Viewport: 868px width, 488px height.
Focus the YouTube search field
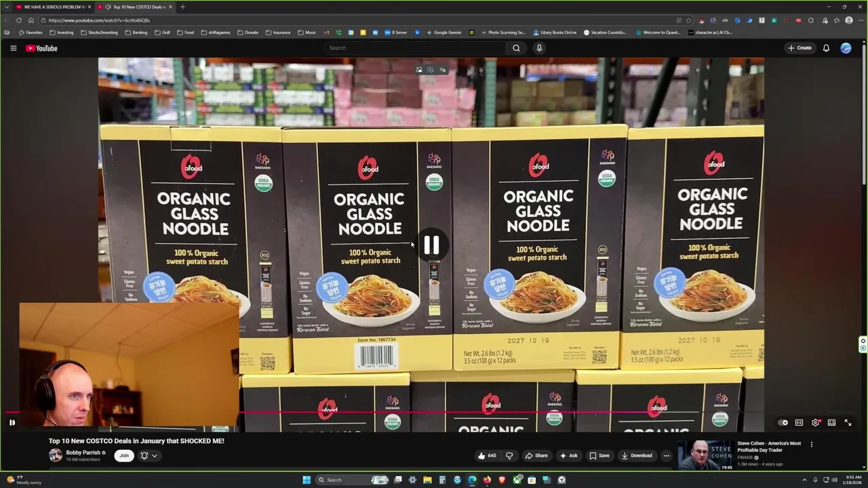[414, 48]
